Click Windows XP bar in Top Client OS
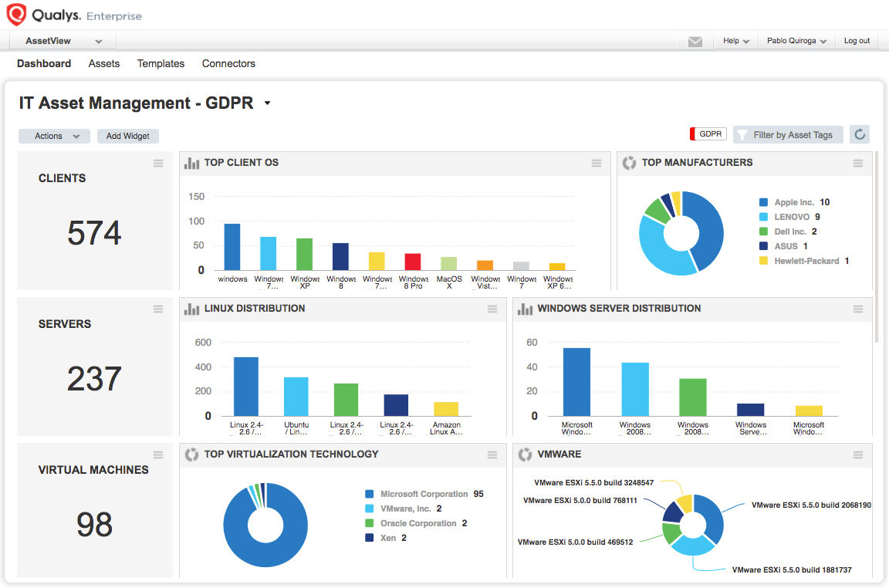The height and width of the screenshot is (588, 889). pos(305,254)
